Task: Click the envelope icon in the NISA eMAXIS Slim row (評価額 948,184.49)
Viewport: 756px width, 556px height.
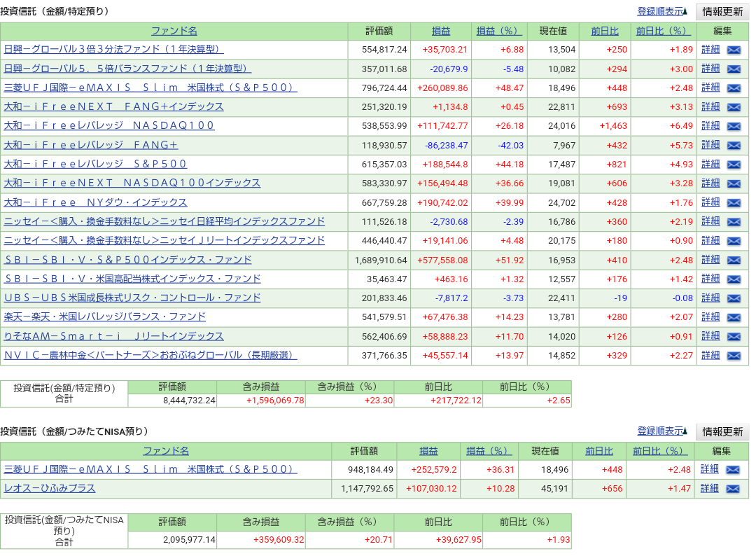Action: point(732,470)
